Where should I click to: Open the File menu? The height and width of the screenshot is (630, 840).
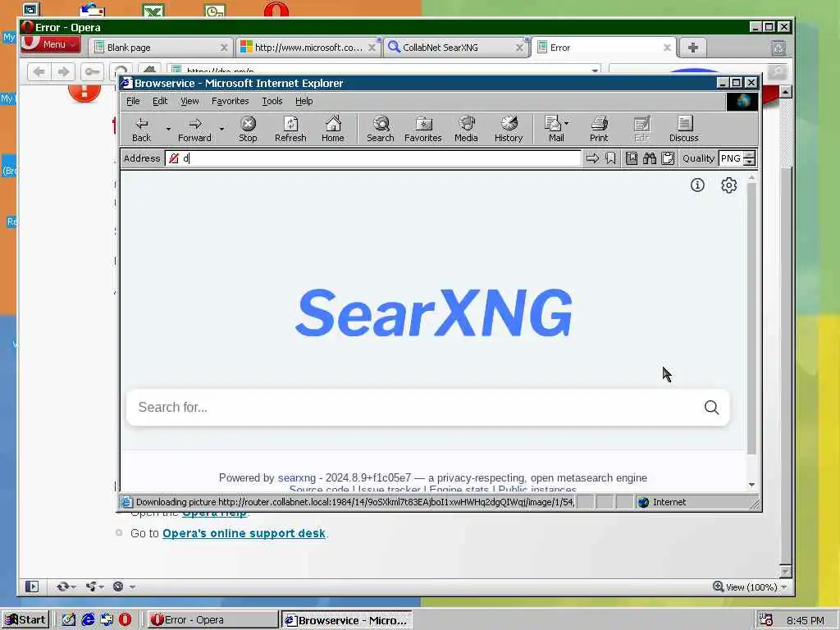pyautogui.click(x=133, y=101)
